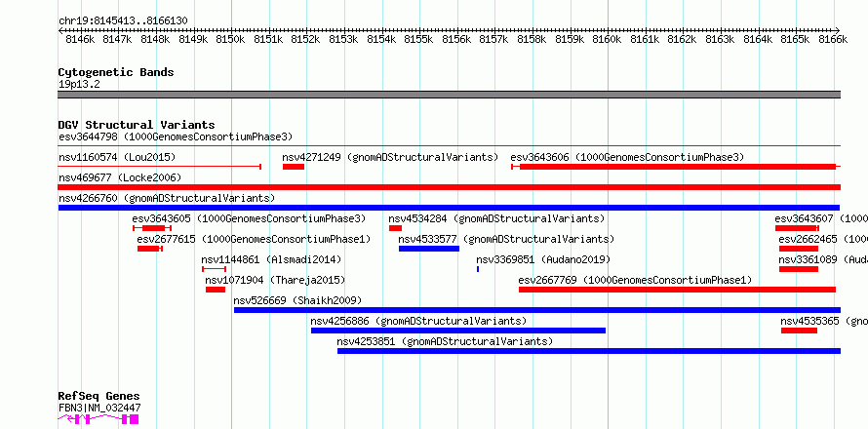Screen dimensions: 868x429
Task: Click the esv2677615 red variant glyph
Action: [150, 249]
